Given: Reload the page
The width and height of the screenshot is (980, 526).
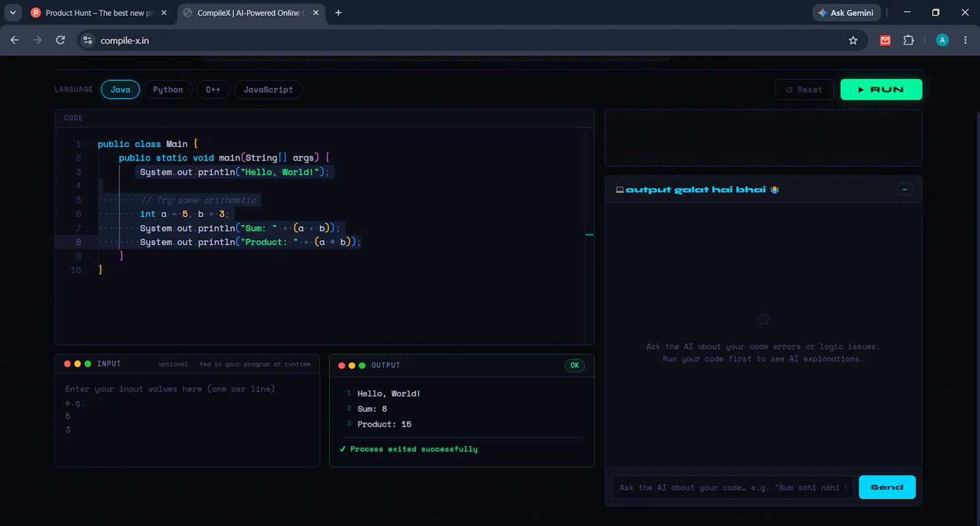Looking at the screenshot, I should 60,40.
